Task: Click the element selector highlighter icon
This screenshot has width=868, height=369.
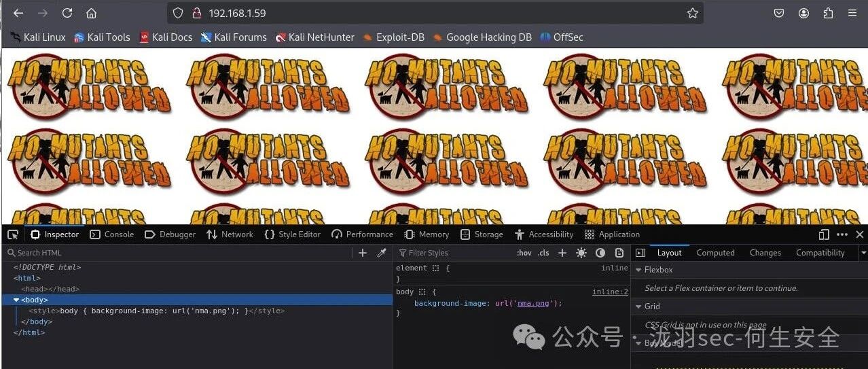Action: 435,268
